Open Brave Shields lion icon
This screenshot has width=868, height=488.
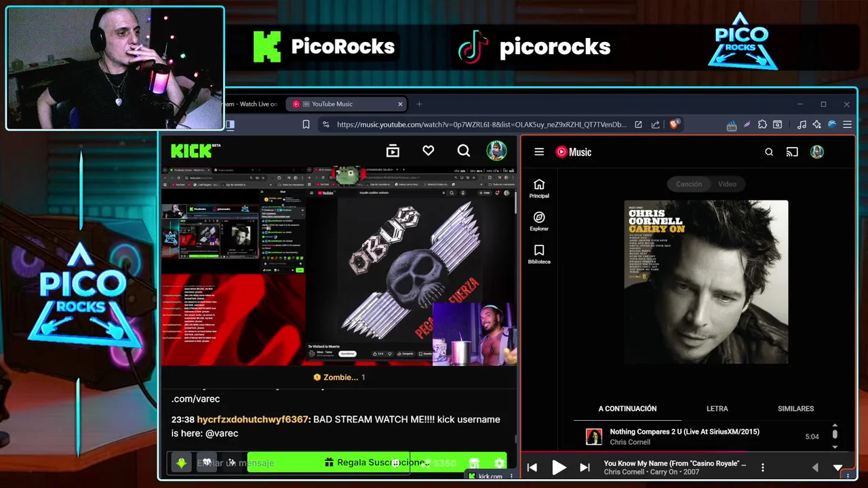pos(674,125)
